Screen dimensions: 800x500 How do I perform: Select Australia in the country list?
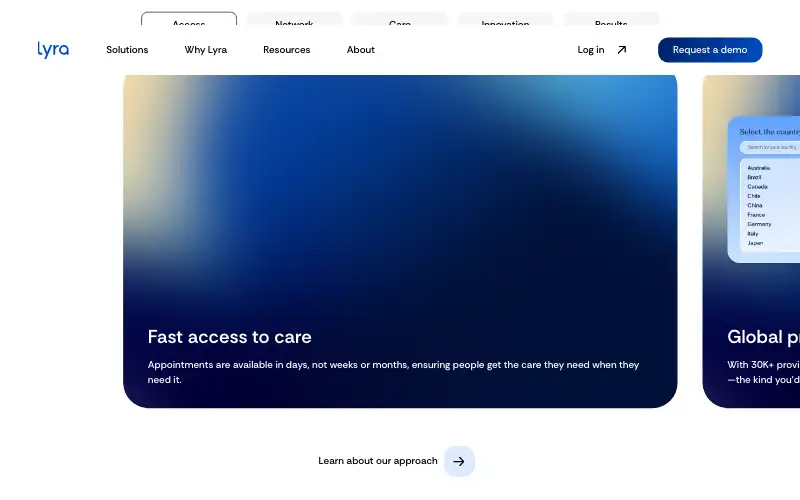tap(759, 168)
